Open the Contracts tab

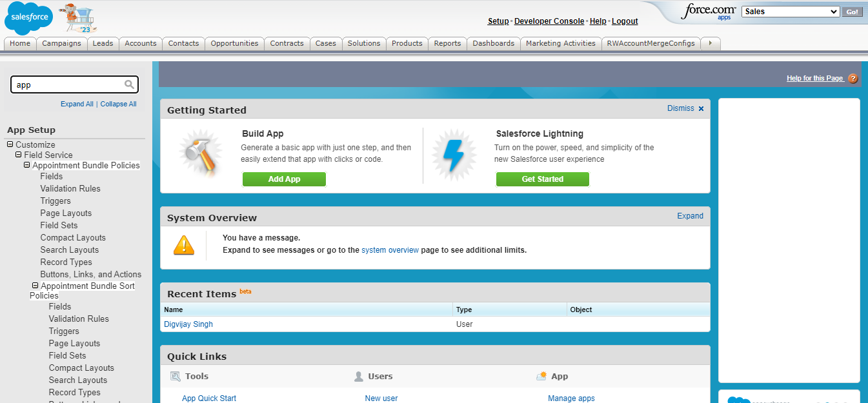click(x=287, y=43)
